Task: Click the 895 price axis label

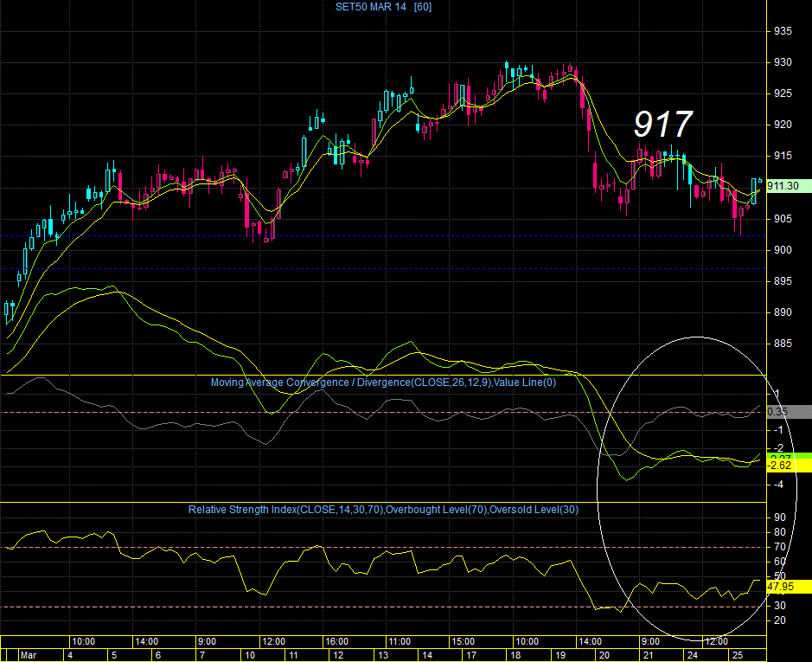Action: (783, 281)
